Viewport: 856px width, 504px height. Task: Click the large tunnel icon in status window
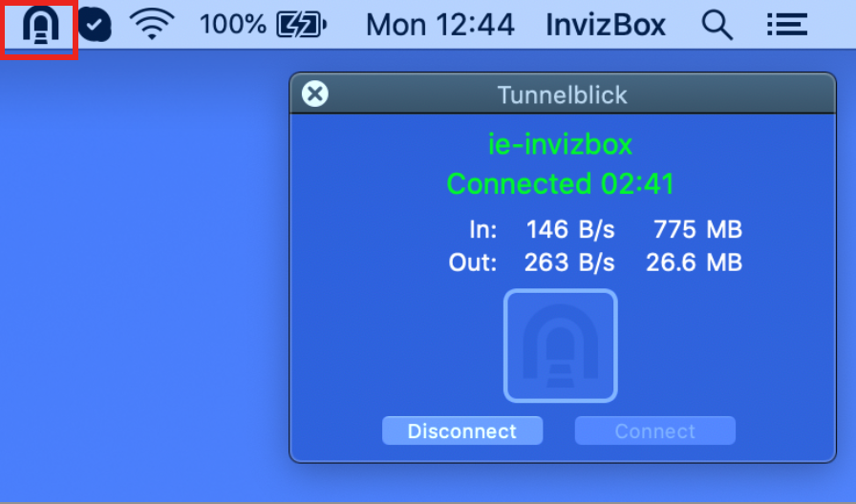[x=561, y=346]
